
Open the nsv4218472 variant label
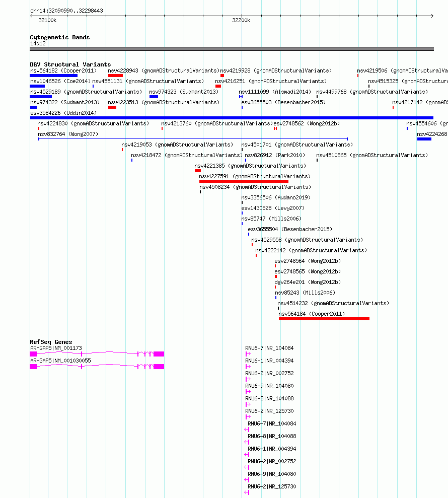(187, 155)
